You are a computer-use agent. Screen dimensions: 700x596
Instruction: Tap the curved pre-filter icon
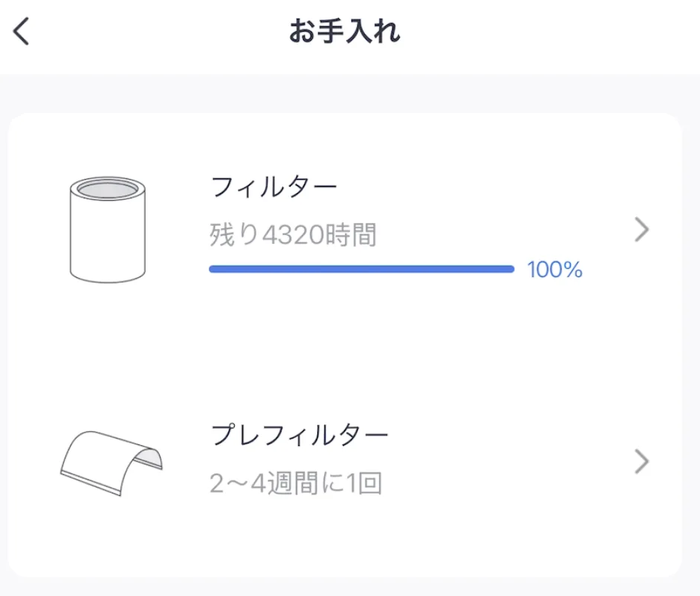(111, 461)
